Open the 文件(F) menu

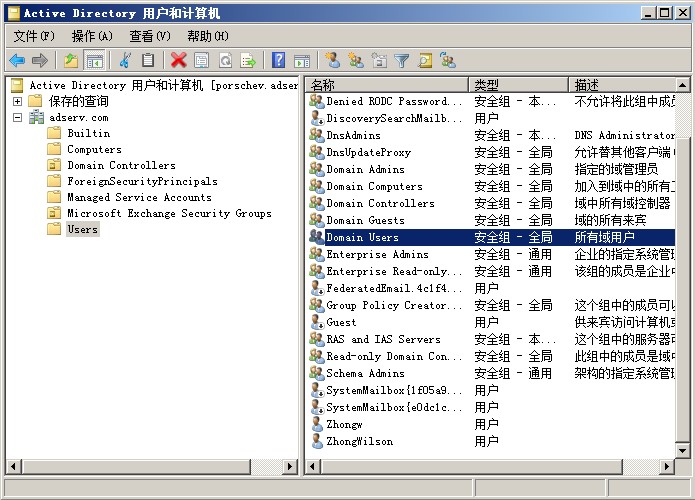[34, 36]
